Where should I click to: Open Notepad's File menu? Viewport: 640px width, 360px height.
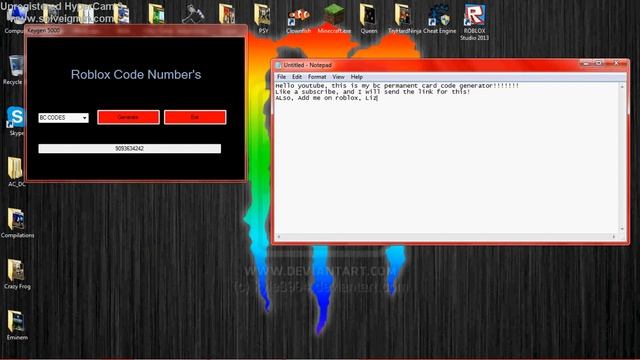tap(281, 77)
